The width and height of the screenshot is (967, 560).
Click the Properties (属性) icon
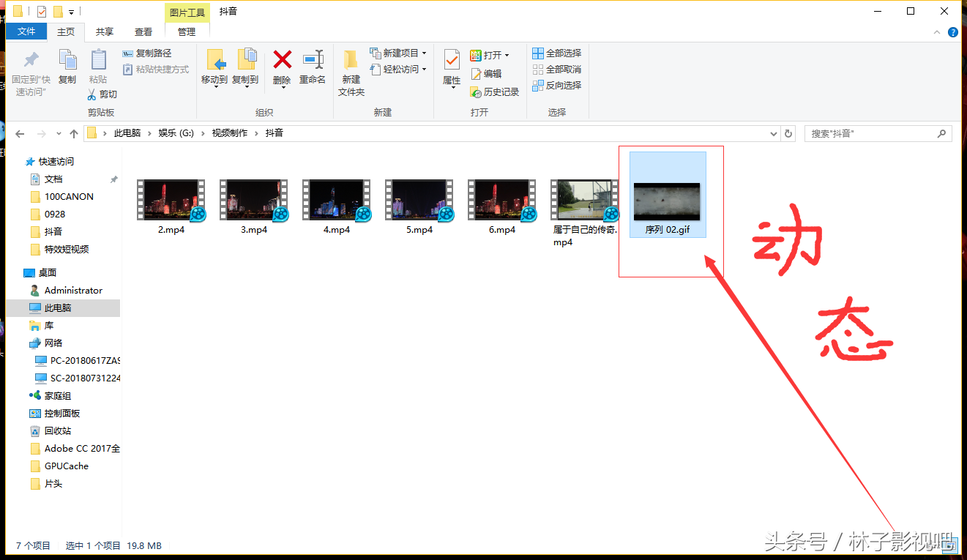pyautogui.click(x=452, y=60)
